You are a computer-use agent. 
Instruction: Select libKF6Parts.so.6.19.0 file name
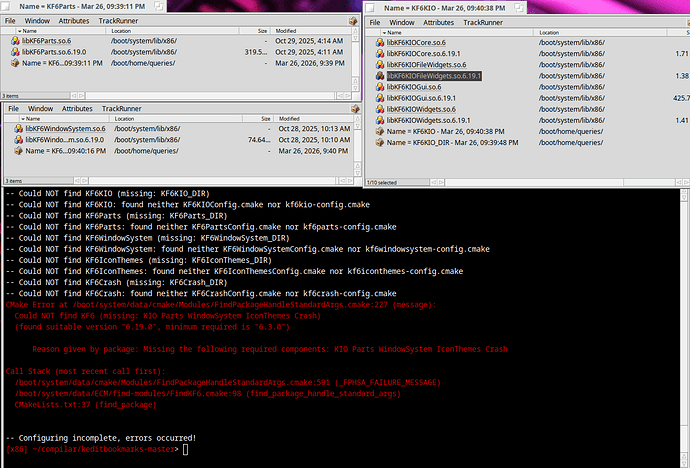54,52
